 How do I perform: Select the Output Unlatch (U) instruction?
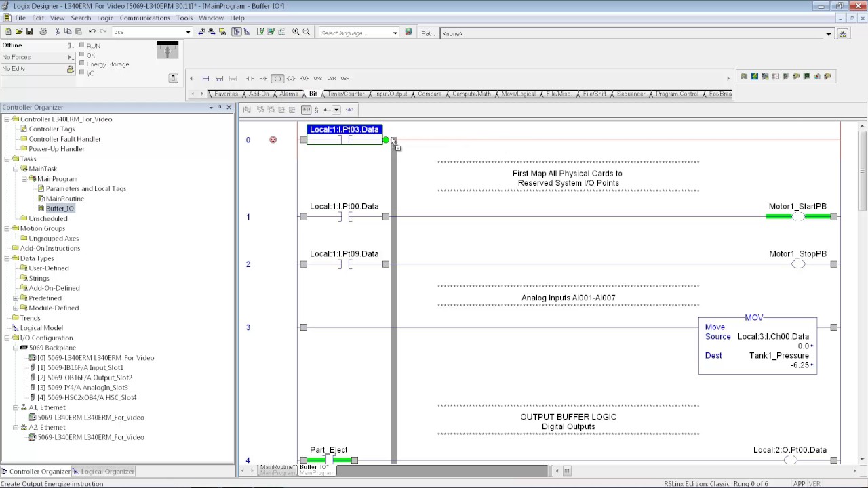tap(304, 79)
